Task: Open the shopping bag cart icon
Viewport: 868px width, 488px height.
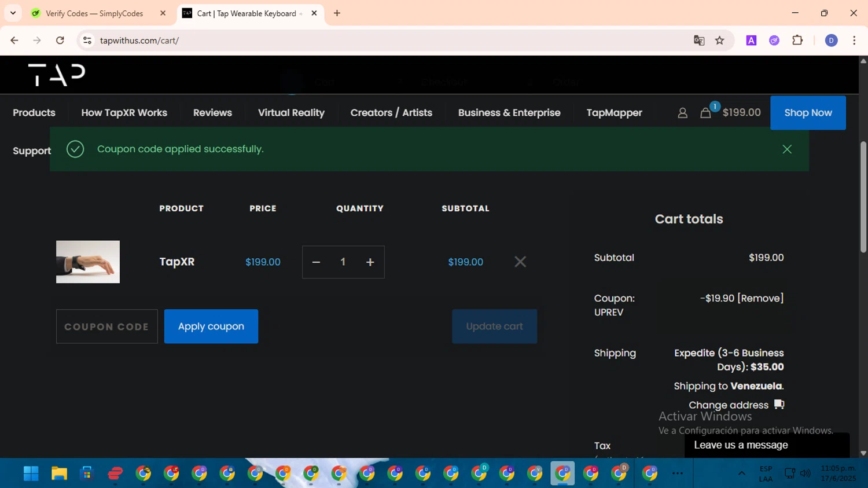Action: click(705, 113)
